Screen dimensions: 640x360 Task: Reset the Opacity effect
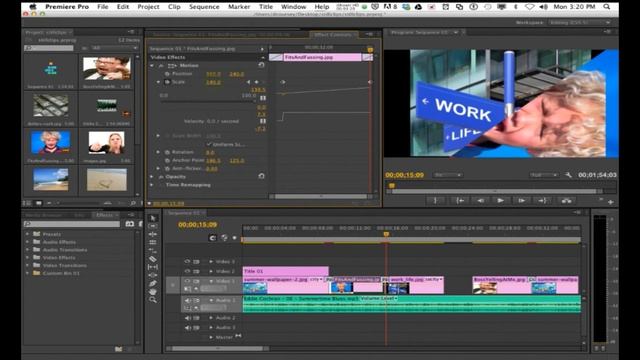coord(261,176)
